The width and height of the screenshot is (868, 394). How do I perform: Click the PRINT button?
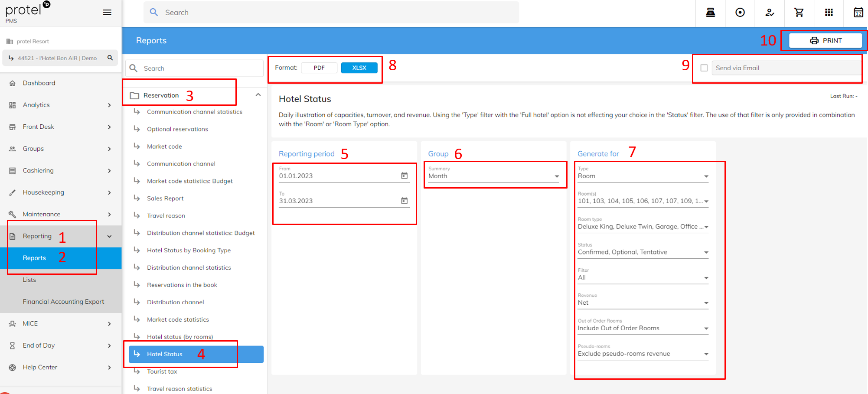(825, 40)
